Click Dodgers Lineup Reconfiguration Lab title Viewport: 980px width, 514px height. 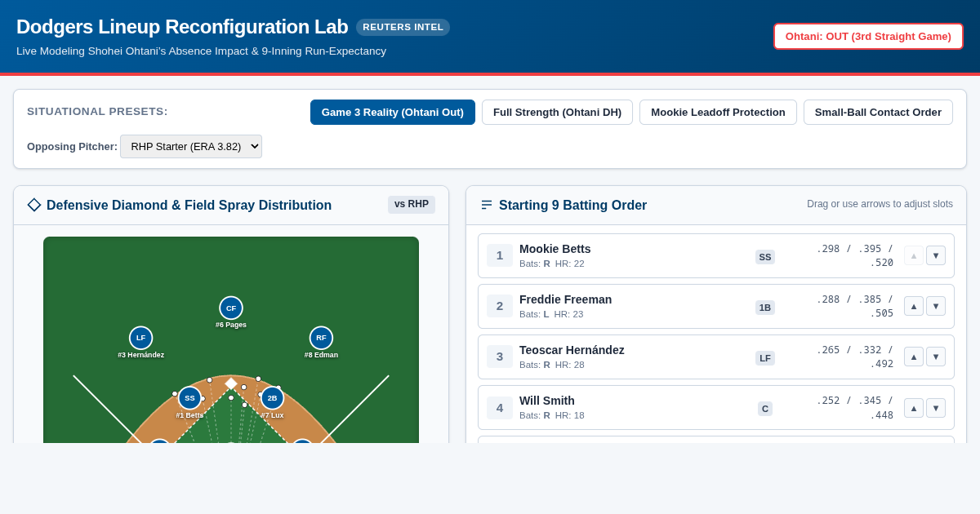182,27
